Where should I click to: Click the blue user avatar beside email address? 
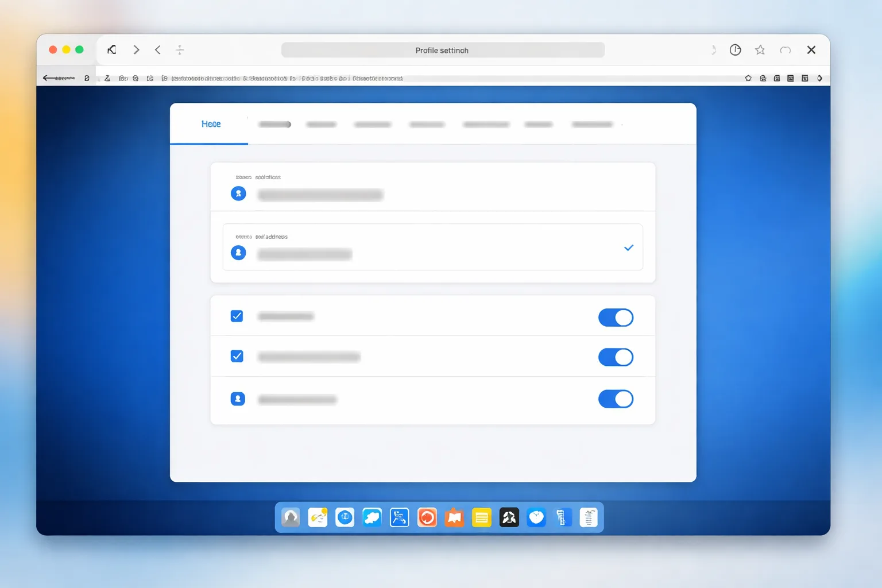238,253
